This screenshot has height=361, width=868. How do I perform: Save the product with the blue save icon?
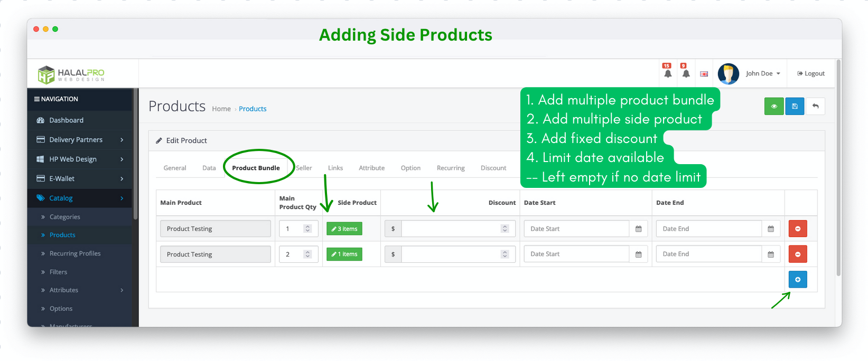pos(795,106)
